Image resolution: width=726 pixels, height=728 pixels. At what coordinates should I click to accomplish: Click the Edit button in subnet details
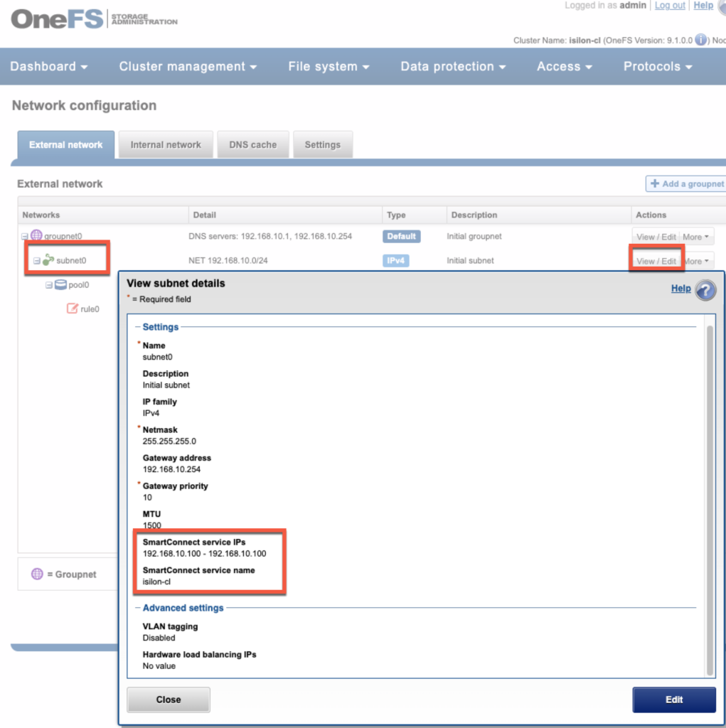click(x=673, y=700)
